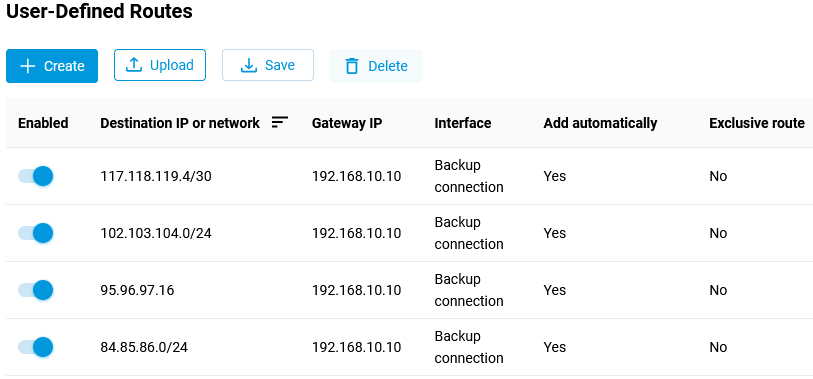Click the User-Defined Routes heading

pos(99,11)
